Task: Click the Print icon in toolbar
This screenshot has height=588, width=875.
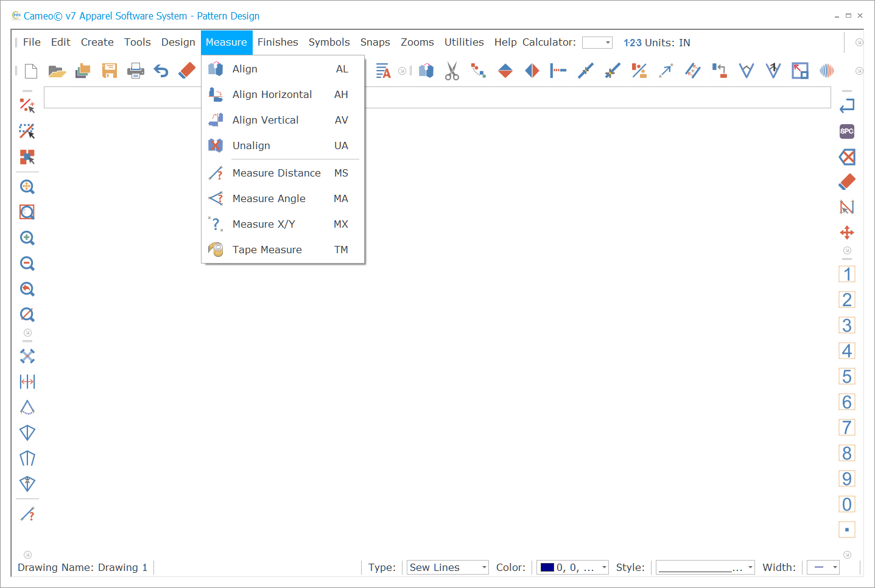Action: [136, 71]
